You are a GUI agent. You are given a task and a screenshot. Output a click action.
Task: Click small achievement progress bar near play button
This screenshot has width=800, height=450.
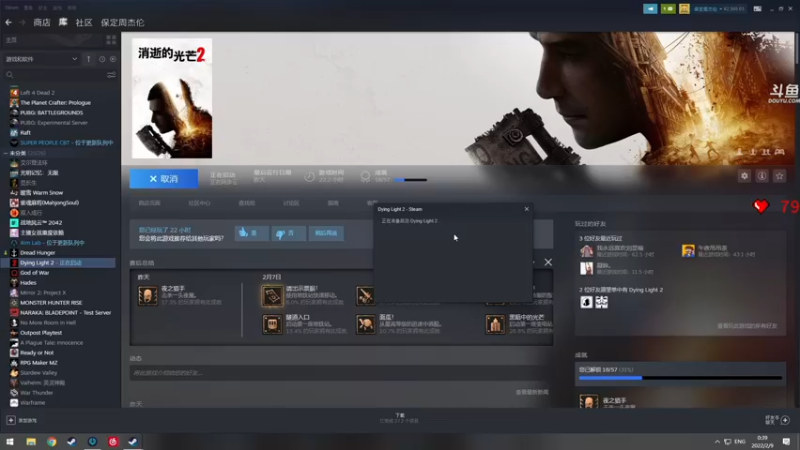point(411,180)
